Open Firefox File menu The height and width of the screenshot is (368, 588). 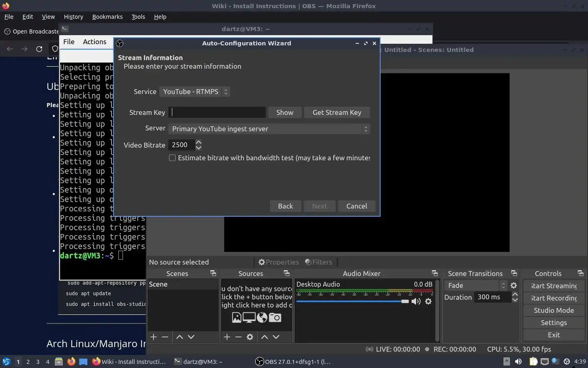[x=9, y=17]
